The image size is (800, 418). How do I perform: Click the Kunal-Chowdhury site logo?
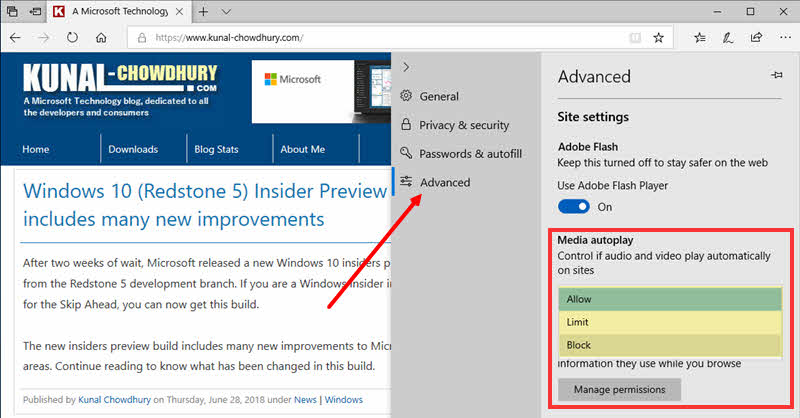click(x=120, y=78)
